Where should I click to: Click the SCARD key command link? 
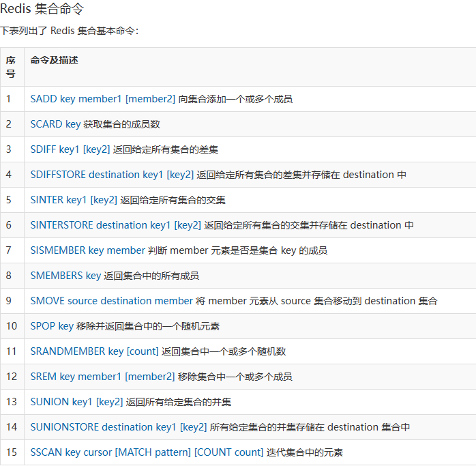pyautogui.click(x=55, y=124)
